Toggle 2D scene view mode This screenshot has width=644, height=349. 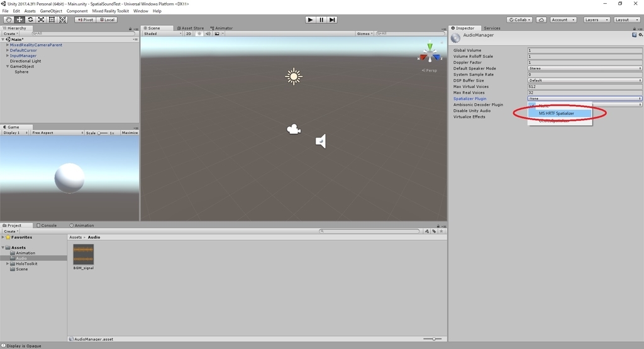tap(189, 34)
